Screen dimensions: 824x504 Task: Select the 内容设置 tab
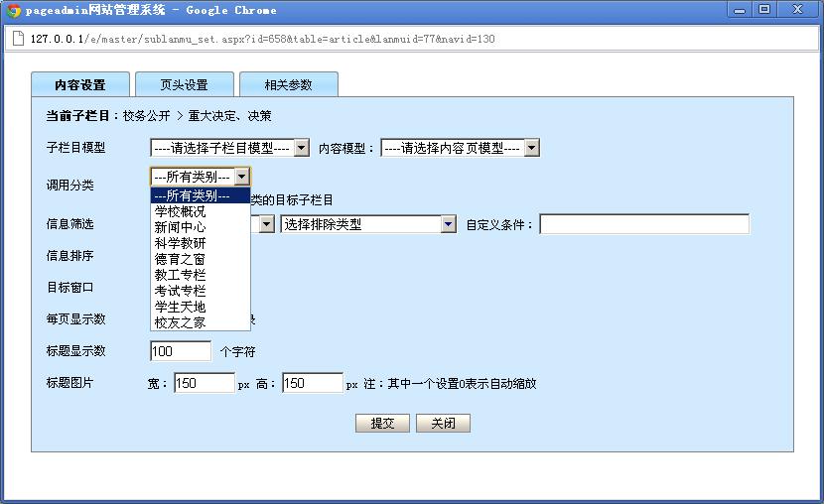point(79,85)
